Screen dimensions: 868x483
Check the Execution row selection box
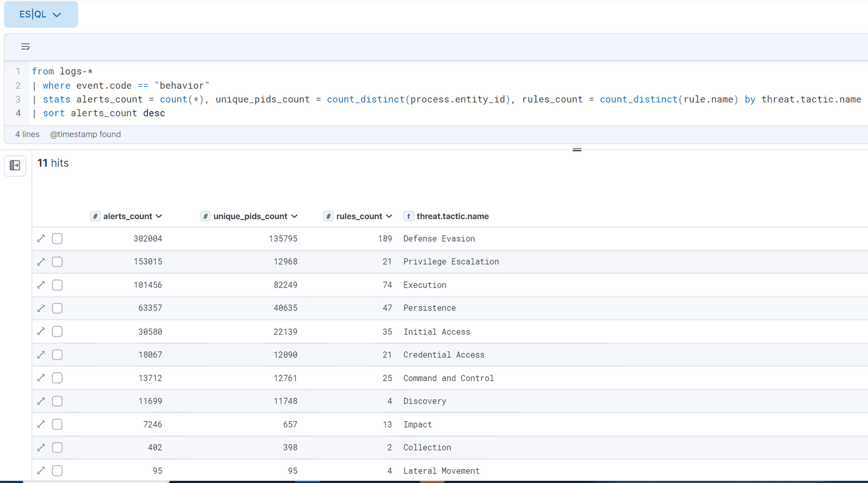pyautogui.click(x=57, y=285)
